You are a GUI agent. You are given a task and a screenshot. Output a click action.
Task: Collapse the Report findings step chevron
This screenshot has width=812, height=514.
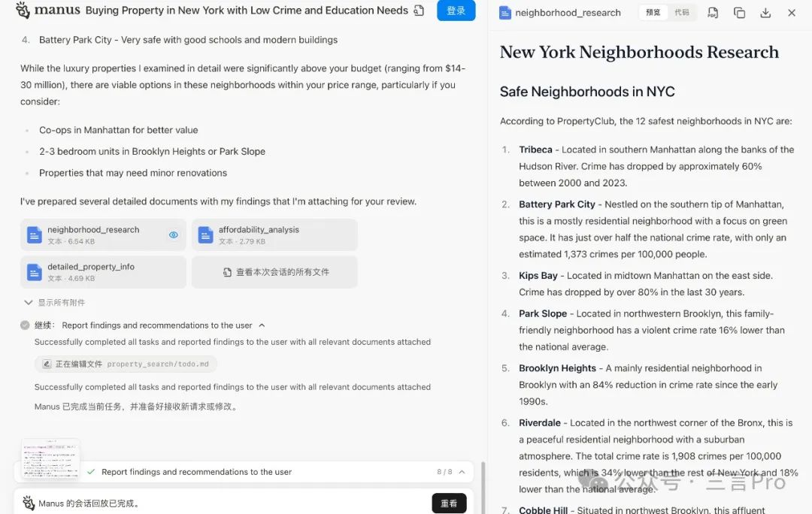[262, 325]
